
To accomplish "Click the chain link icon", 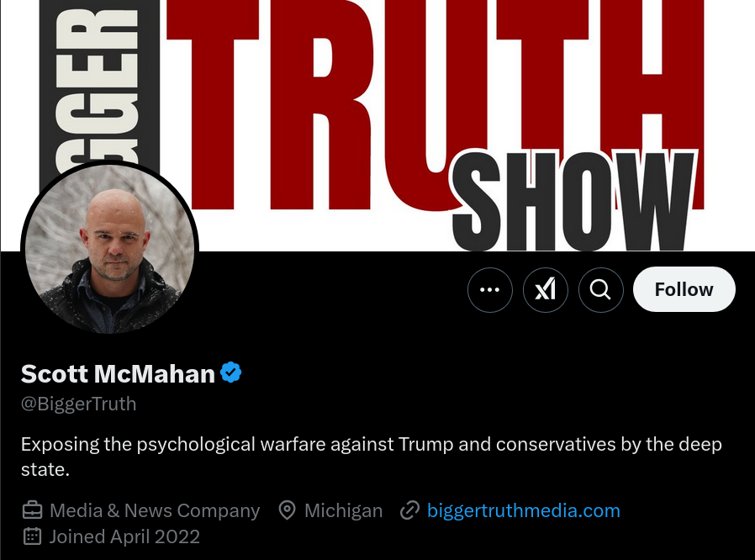I will (409, 510).
